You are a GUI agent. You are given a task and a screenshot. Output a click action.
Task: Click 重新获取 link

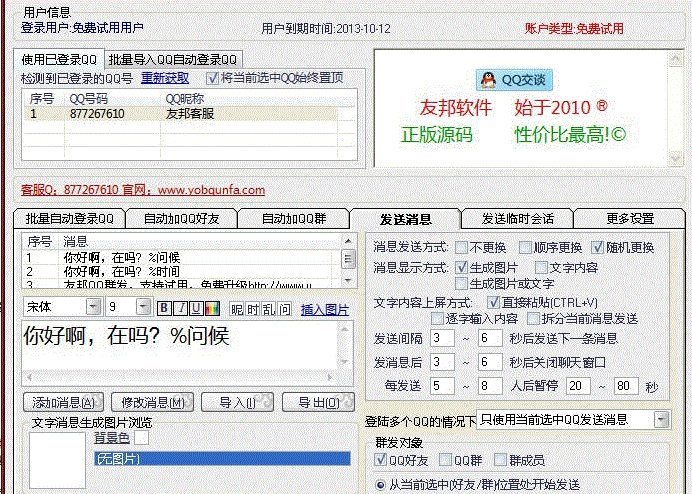tap(165, 78)
